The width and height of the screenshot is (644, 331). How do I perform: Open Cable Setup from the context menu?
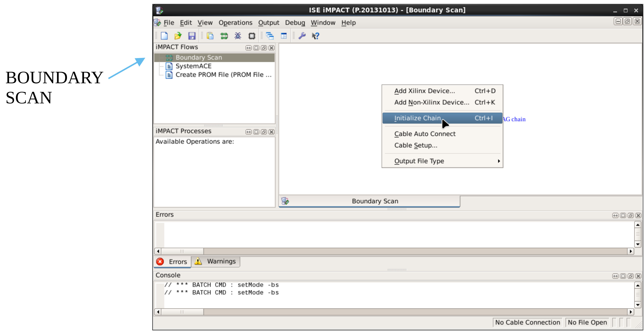pyautogui.click(x=443, y=145)
